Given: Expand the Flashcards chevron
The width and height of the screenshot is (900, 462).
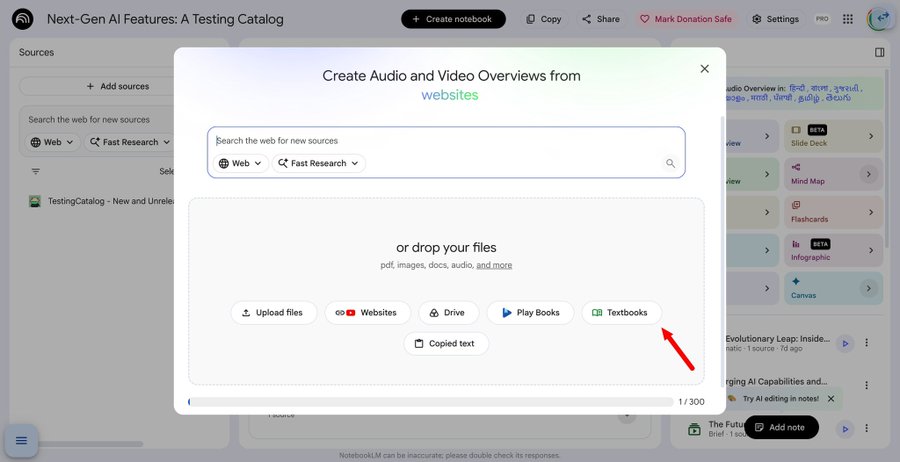Looking at the screenshot, I should click(x=871, y=212).
